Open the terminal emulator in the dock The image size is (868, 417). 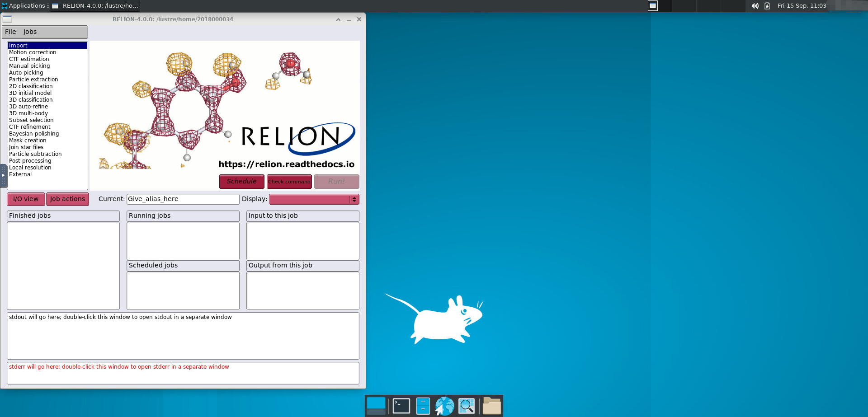(401, 406)
